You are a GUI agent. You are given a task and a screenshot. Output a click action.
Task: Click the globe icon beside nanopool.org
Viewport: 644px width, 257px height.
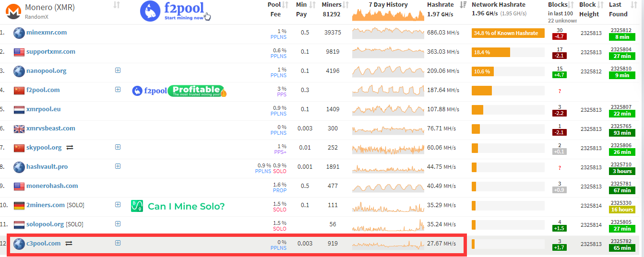point(19,71)
